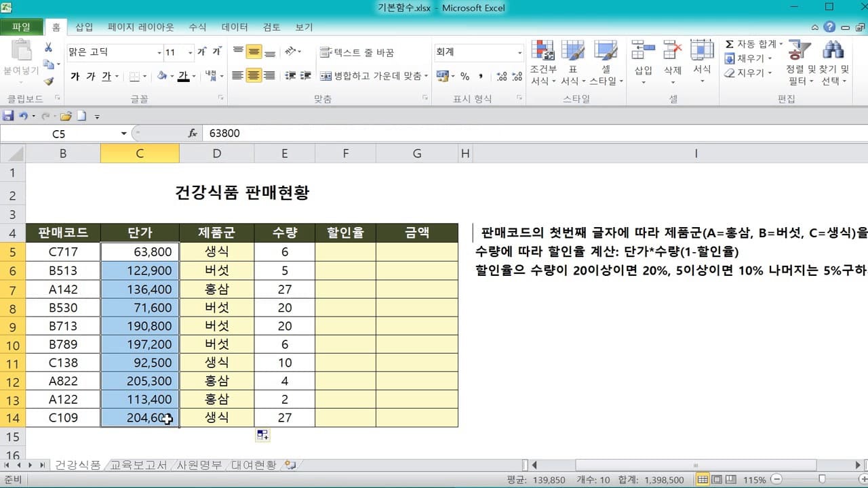Open conditional formatting (조건부 서식)
The height and width of the screenshot is (488, 868).
543,62
